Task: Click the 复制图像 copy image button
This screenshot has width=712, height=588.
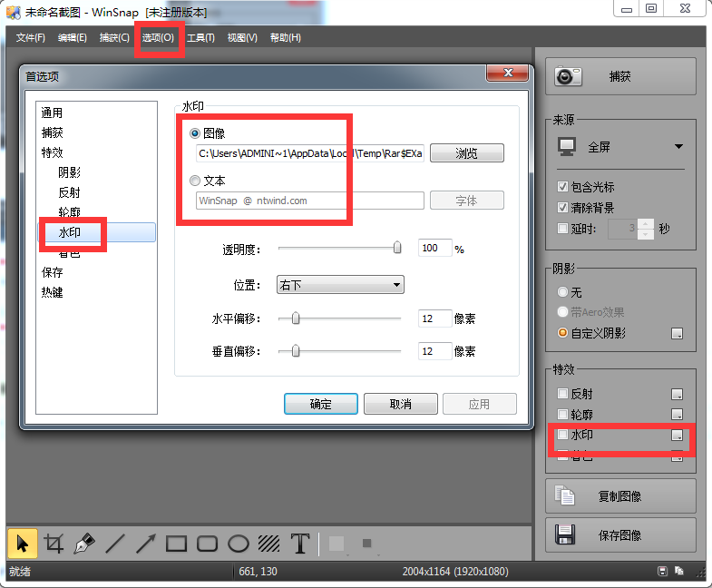Action: pos(620,495)
